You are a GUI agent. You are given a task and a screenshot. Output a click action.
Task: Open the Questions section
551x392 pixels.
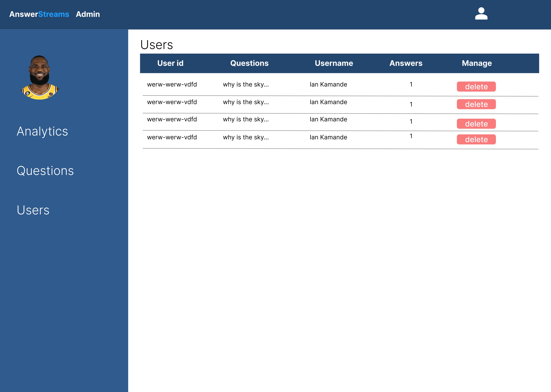point(45,171)
